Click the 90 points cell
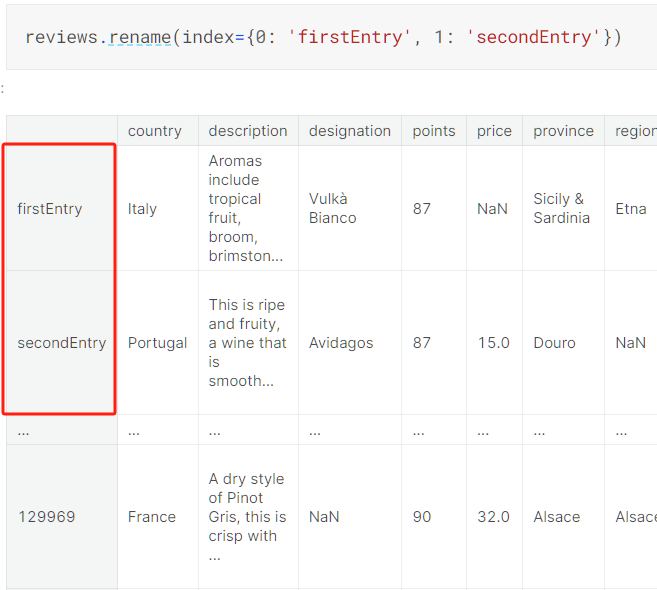The image size is (657, 590). [x=422, y=517]
